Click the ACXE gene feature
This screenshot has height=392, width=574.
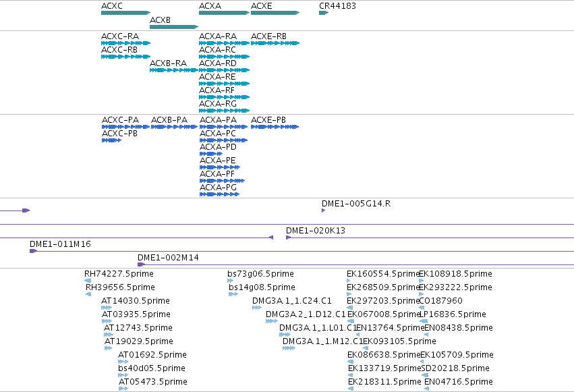(275, 13)
